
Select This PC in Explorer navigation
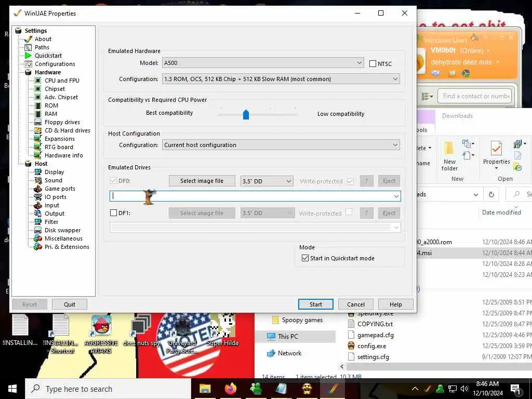tap(288, 337)
